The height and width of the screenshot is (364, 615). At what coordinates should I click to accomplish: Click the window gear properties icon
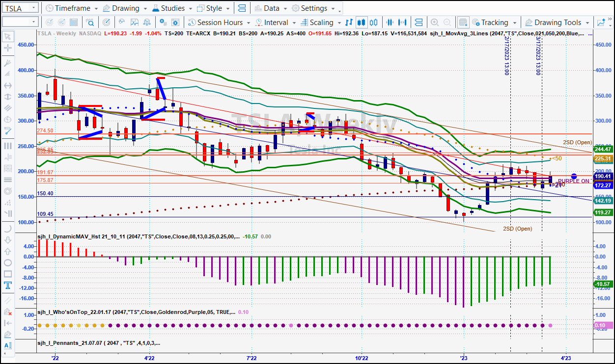click(x=176, y=22)
